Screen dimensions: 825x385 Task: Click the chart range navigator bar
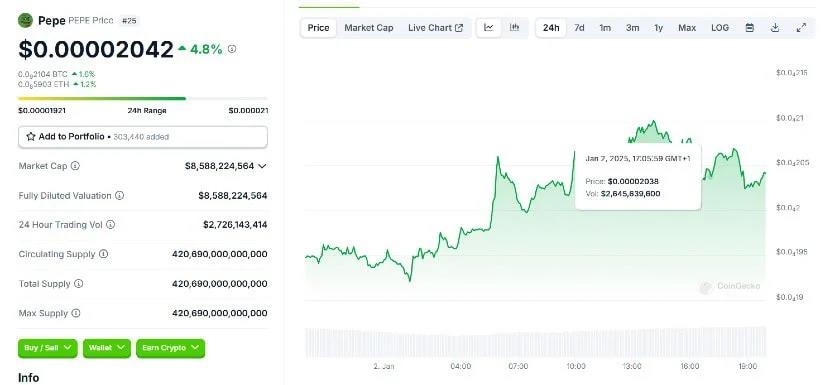point(536,343)
